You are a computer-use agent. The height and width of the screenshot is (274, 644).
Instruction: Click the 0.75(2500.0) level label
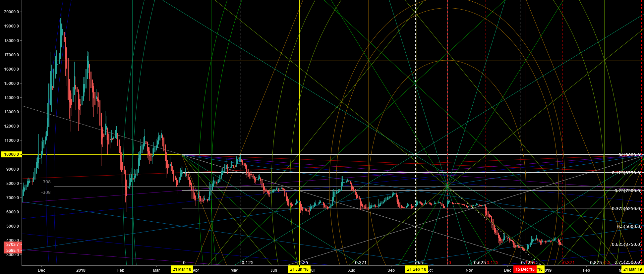pyautogui.click(x=627, y=262)
